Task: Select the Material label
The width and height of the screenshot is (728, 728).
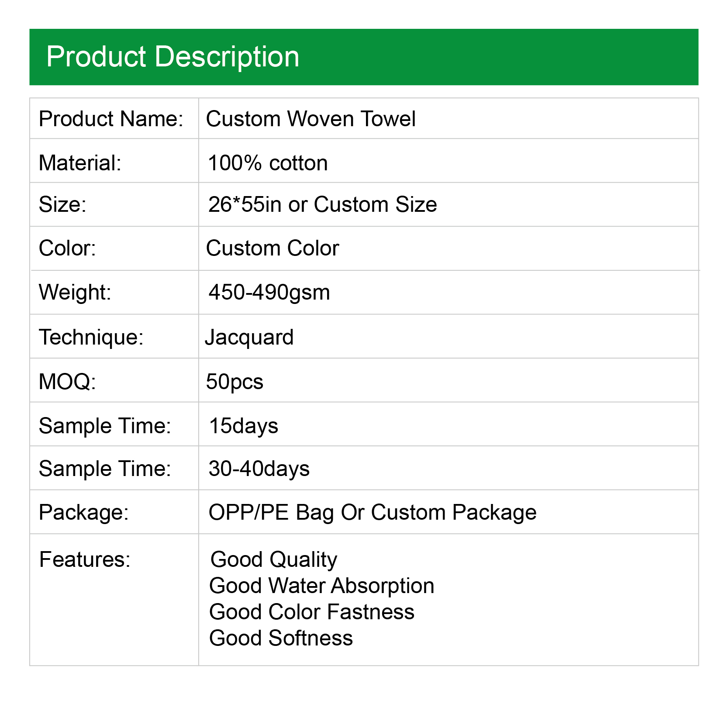Action: coord(80,163)
